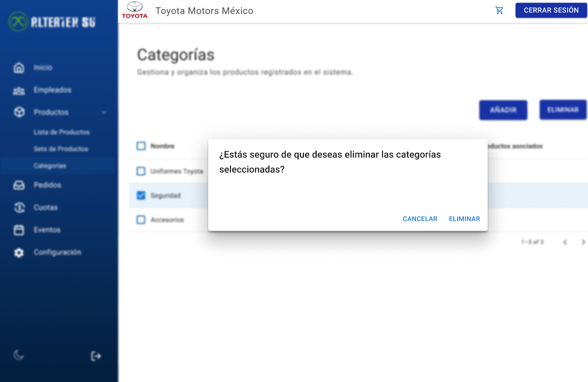Open Configuración in the sidebar
The width and height of the screenshot is (588, 382).
click(x=57, y=252)
